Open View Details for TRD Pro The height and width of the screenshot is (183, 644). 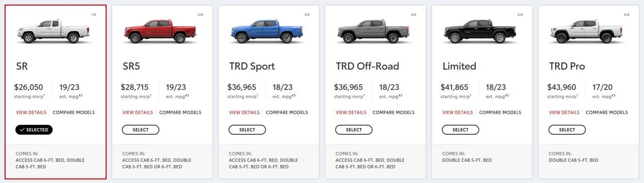click(565, 113)
